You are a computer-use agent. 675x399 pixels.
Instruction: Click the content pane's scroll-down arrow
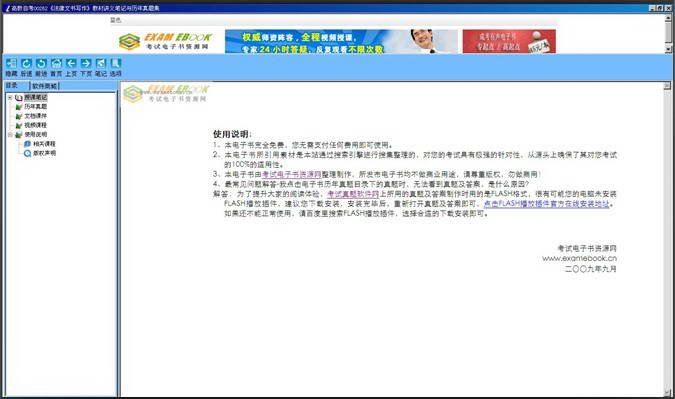[x=667, y=393]
